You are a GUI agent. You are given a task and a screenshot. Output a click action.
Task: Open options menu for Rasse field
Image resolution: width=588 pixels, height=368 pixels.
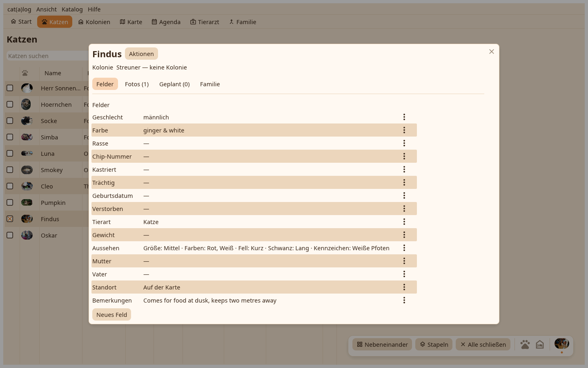tap(404, 143)
